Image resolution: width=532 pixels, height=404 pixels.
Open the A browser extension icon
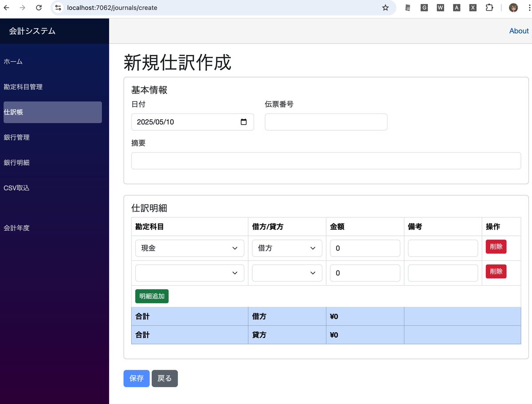pos(457,8)
